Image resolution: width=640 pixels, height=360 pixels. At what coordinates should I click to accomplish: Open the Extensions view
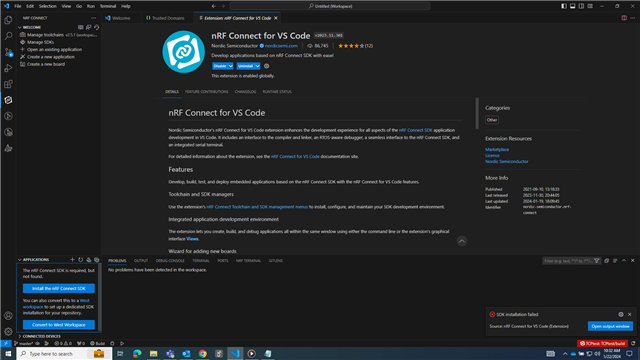tap(8, 84)
